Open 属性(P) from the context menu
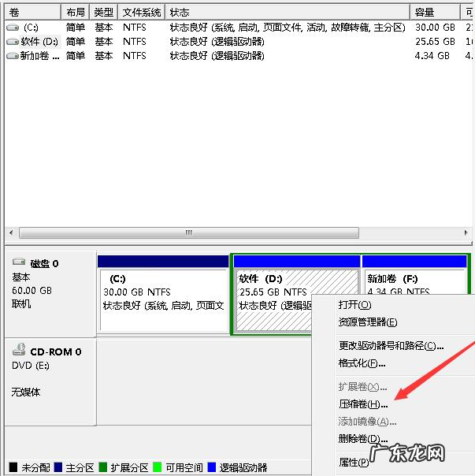This screenshot has width=475, height=476. [x=354, y=463]
